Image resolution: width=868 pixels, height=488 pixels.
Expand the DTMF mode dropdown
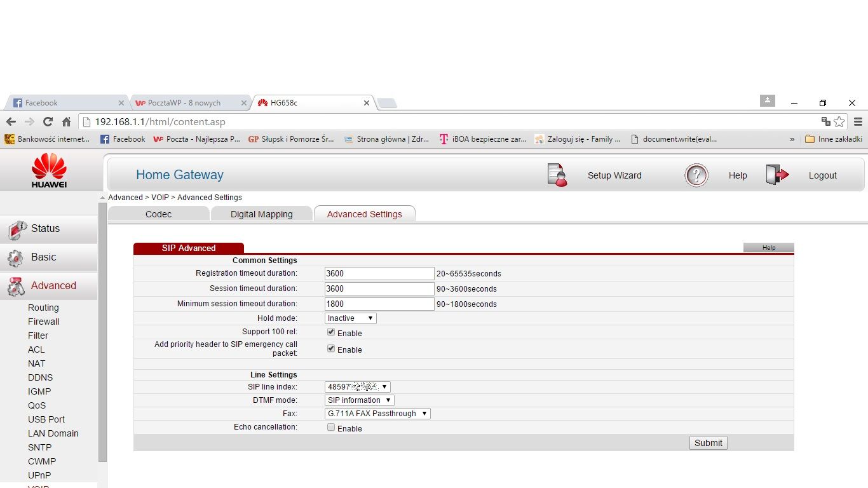[359, 400]
